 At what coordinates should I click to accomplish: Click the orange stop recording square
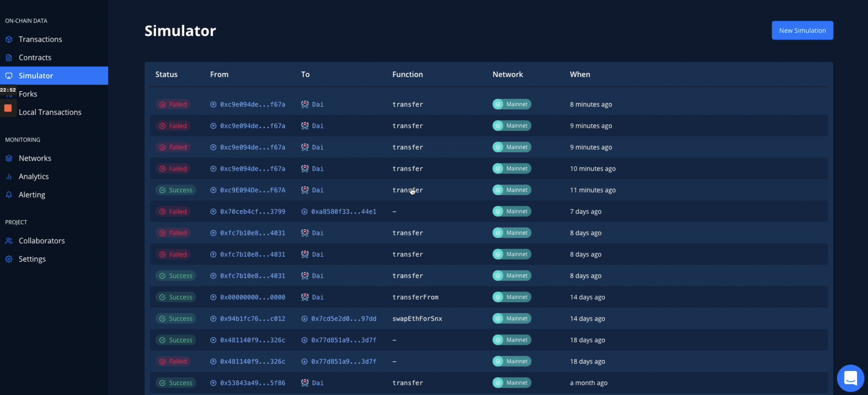(8, 108)
